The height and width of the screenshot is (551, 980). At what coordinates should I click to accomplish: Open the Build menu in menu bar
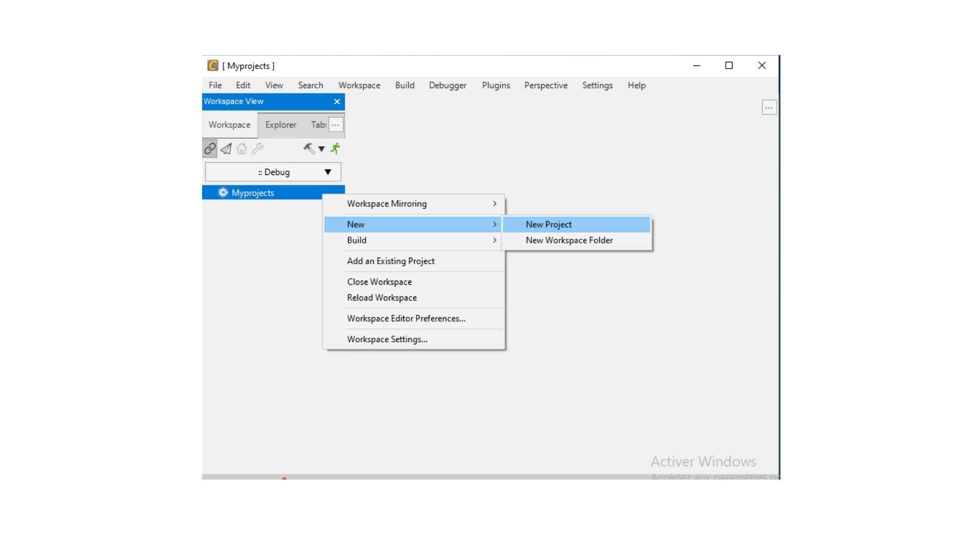(x=405, y=85)
